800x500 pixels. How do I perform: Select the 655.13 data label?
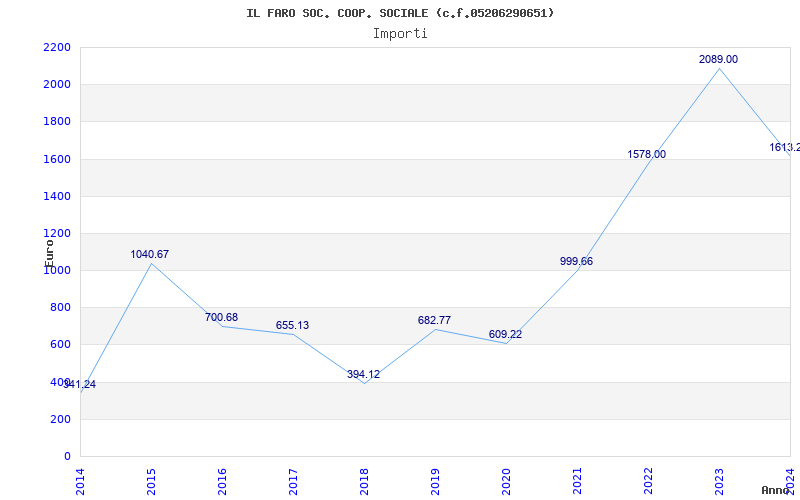pos(292,326)
